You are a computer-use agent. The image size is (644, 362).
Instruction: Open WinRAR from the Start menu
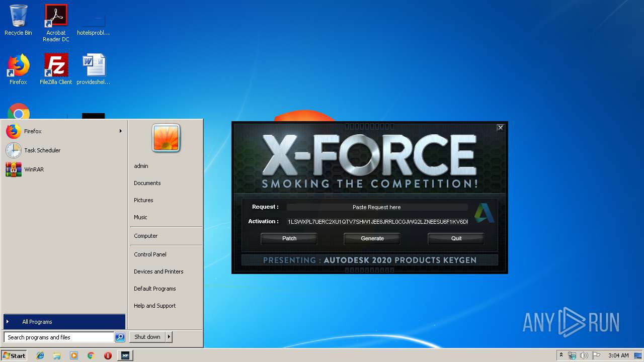(x=64, y=169)
